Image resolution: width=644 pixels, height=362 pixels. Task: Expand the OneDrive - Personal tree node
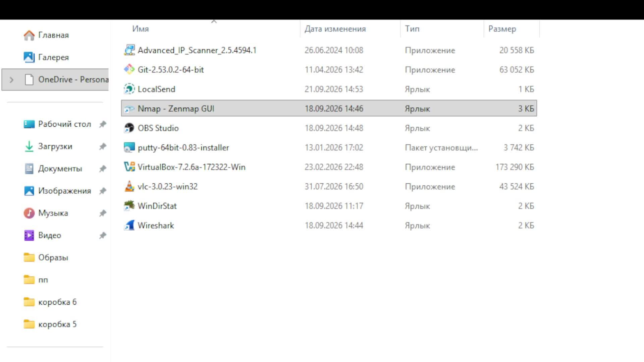[x=12, y=80]
